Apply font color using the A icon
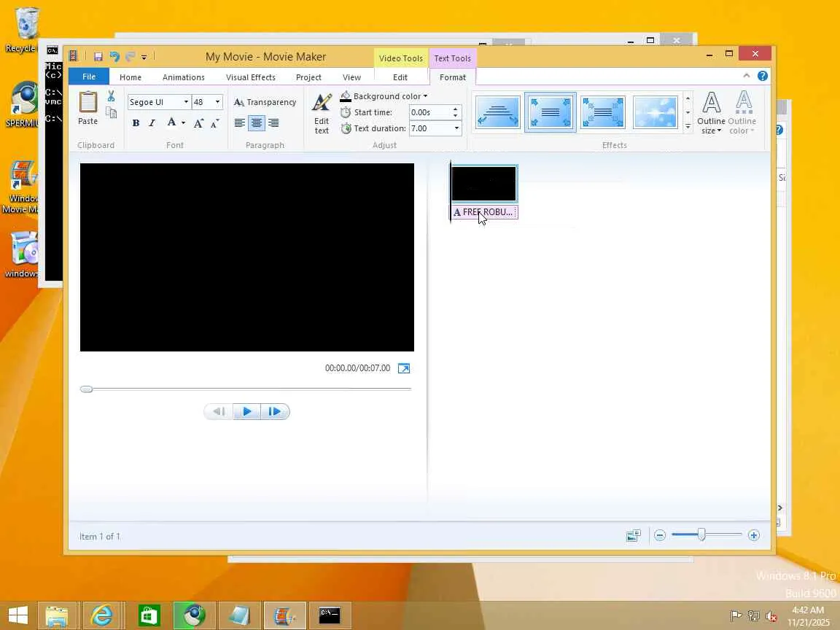Viewport: 840px width, 630px height. (171, 122)
